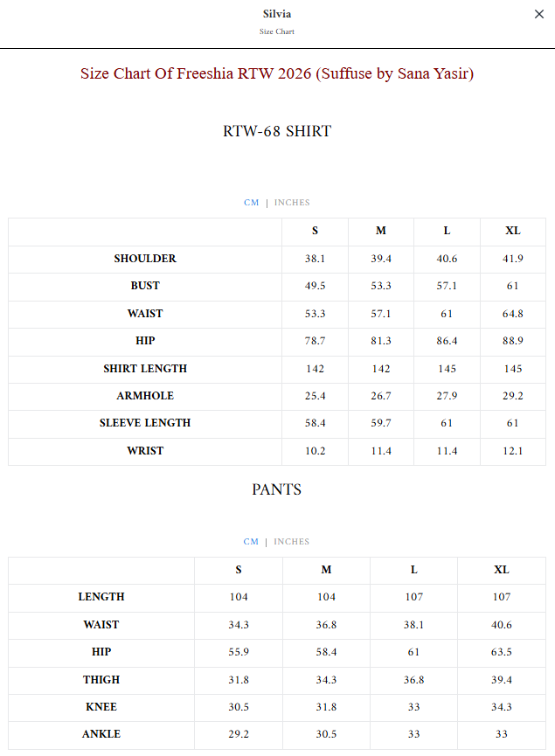555x756 pixels.
Task: Switch pants table units to INCHES
Action: [x=291, y=542]
